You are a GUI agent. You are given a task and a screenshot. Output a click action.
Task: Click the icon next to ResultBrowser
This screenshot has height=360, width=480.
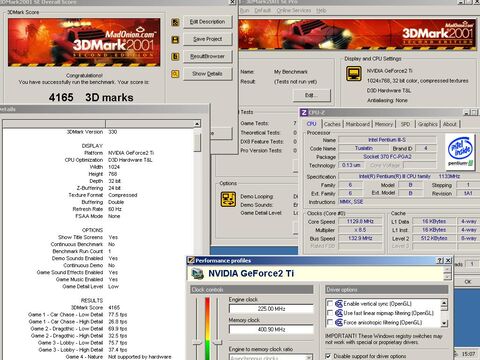coord(175,57)
